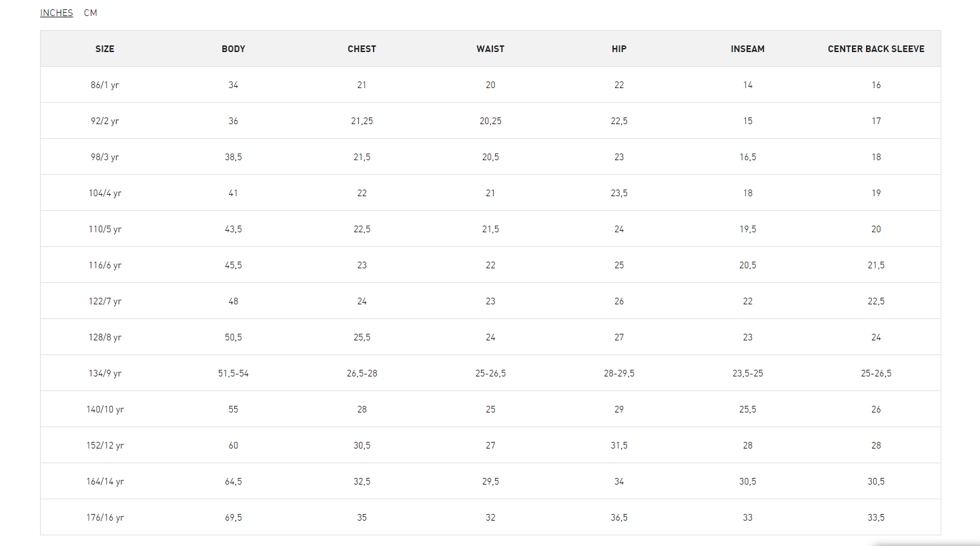This screenshot has height=546, width=980.
Task: Select the 152/12 yr size row
Action: (x=490, y=445)
